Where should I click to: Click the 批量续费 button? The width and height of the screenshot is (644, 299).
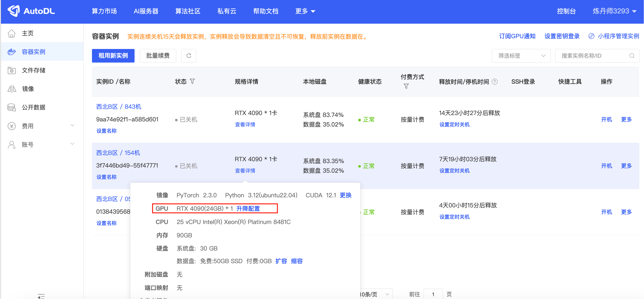[x=158, y=56]
